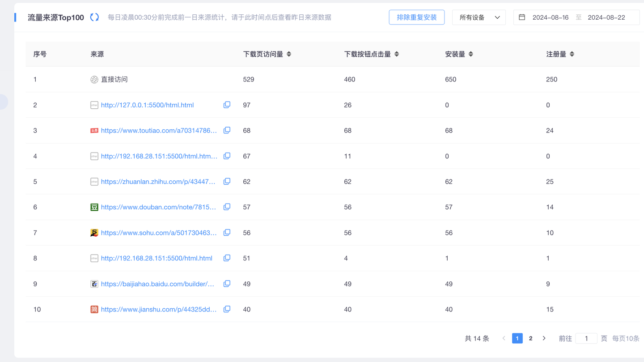Copy the 127.0.0.1:5500 source URL
644x362 pixels.
(227, 105)
